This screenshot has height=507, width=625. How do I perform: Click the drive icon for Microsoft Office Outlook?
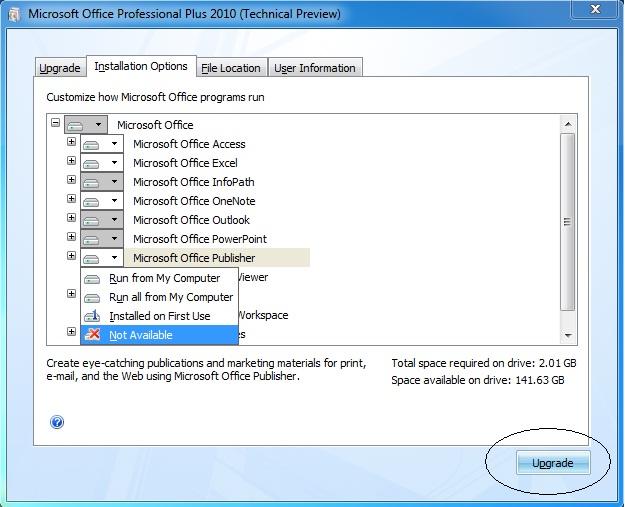[x=91, y=221]
